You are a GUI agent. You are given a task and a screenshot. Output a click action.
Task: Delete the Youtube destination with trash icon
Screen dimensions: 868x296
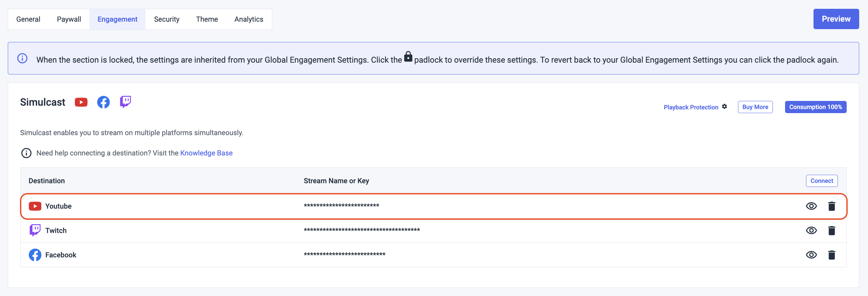coord(831,206)
